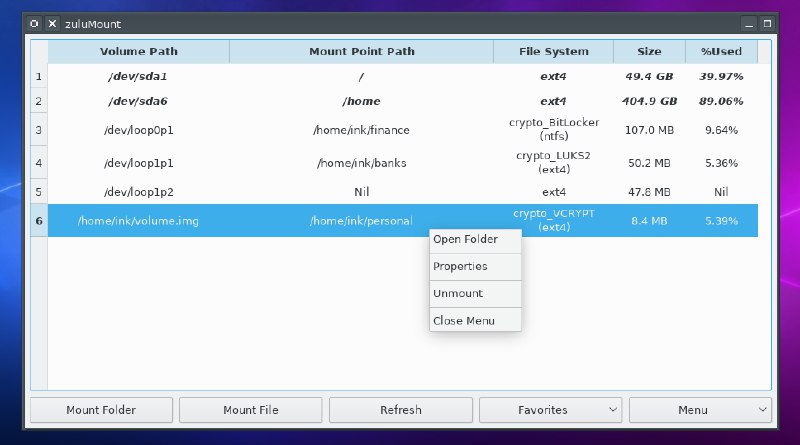Select Properties in the context menu
This screenshot has height=445, width=800.
coord(475,266)
